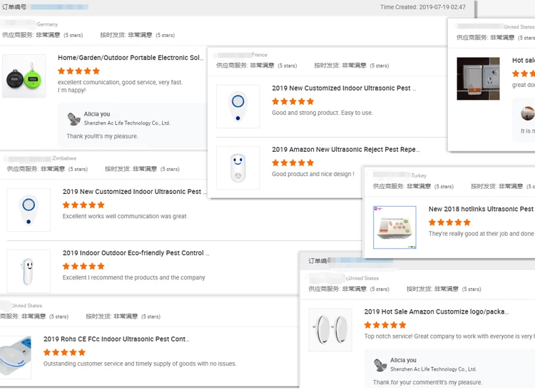Image resolution: width=535 pixels, height=392 pixels.
Task: Click Alicia's avatar under the Home/Garden review
Action: pos(73,118)
